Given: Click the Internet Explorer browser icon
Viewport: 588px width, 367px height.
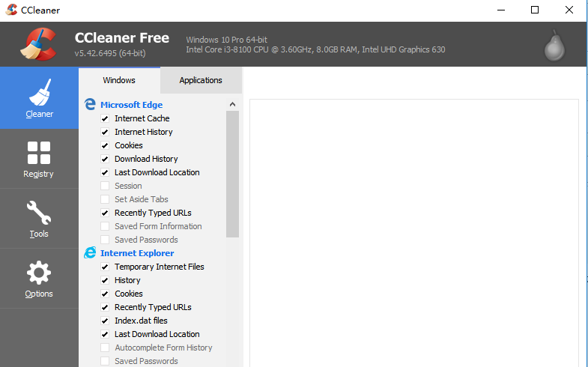Looking at the screenshot, I should (x=90, y=252).
